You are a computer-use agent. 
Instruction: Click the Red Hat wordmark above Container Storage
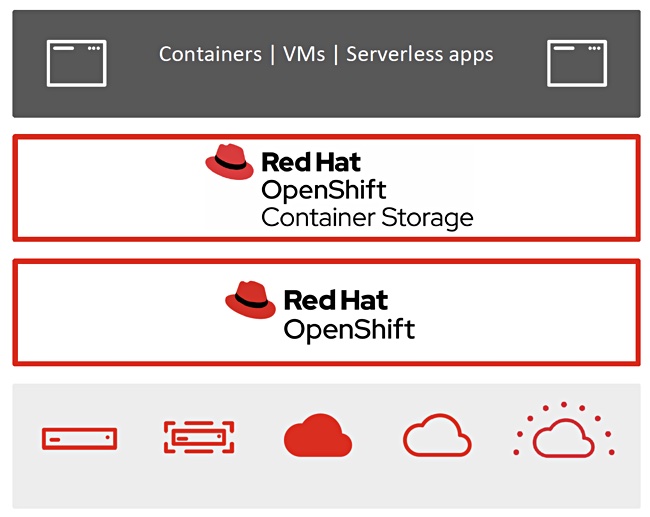click(x=311, y=162)
